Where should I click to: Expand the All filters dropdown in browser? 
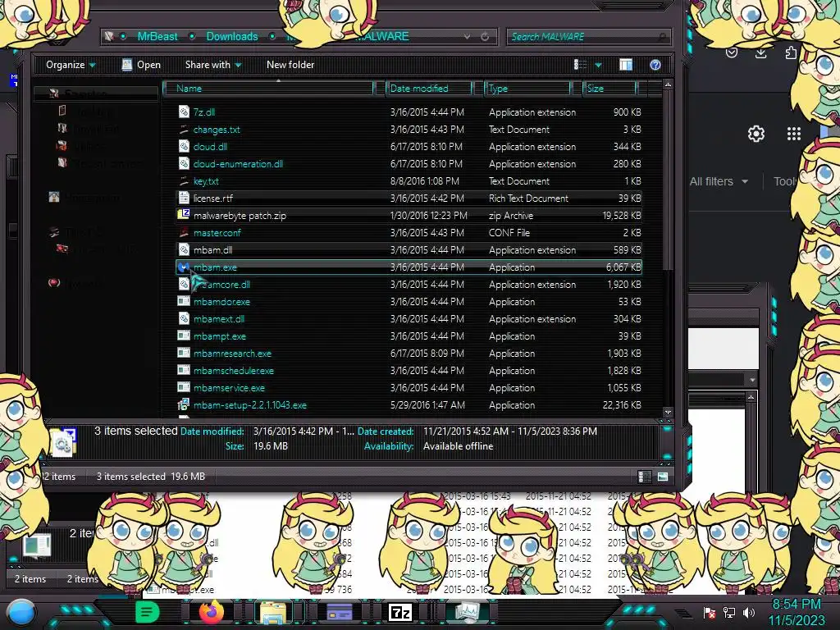tap(719, 181)
